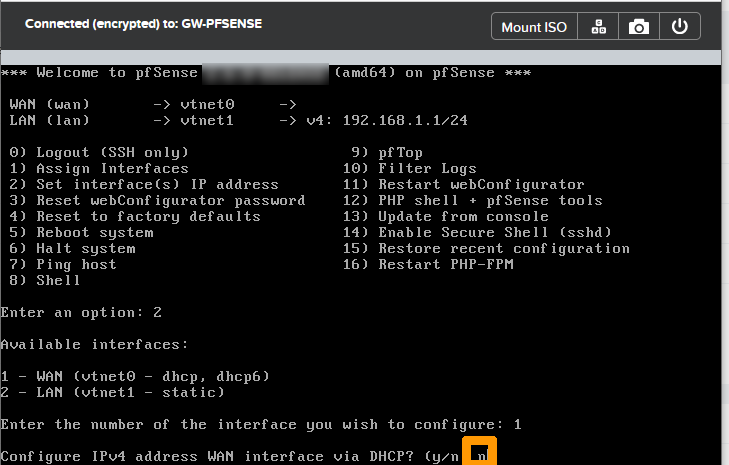Click menu line '9) pfTop'

[x=387, y=153]
